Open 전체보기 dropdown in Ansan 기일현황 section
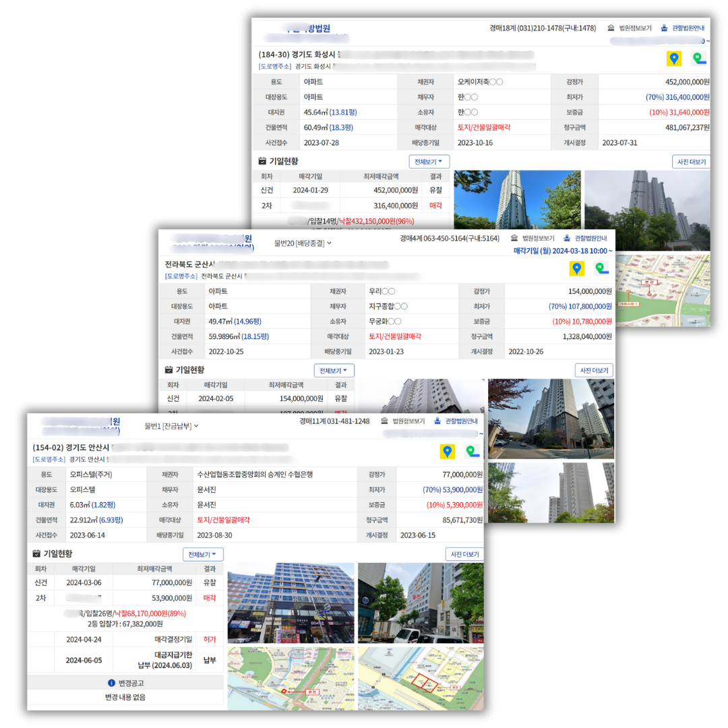 (x=203, y=554)
